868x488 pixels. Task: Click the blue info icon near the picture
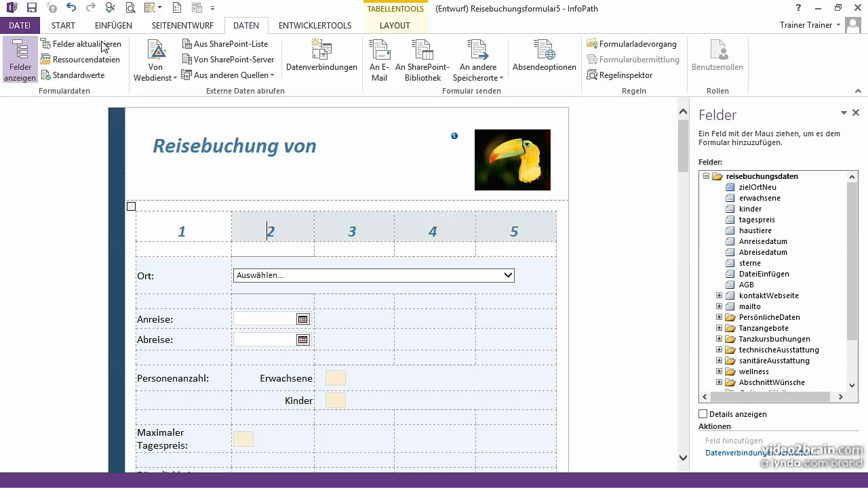coord(454,136)
